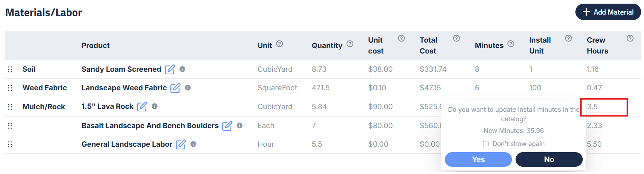The height and width of the screenshot is (174, 644).
Task: View info icon beside 1.5" Lava Rock
Action: (x=155, y=106)
